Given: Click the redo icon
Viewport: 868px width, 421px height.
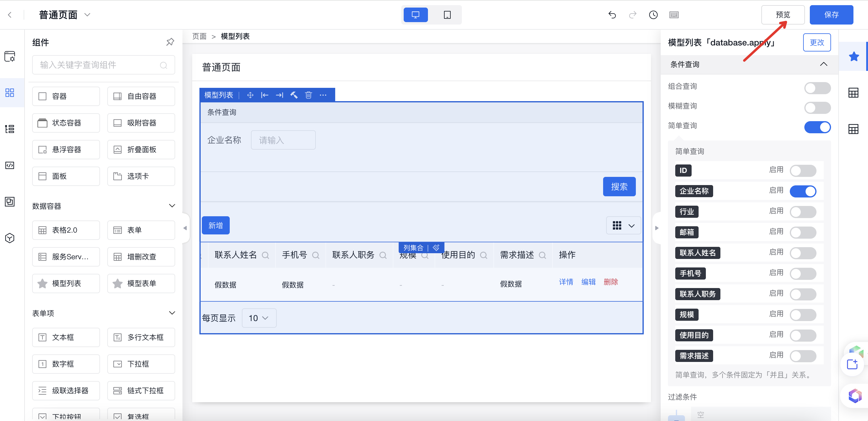Looking at the screenshot, I should 633,15.
